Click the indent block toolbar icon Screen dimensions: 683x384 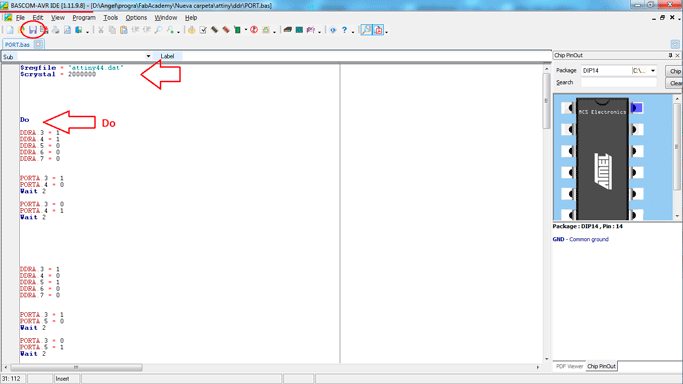coord(135,30)
